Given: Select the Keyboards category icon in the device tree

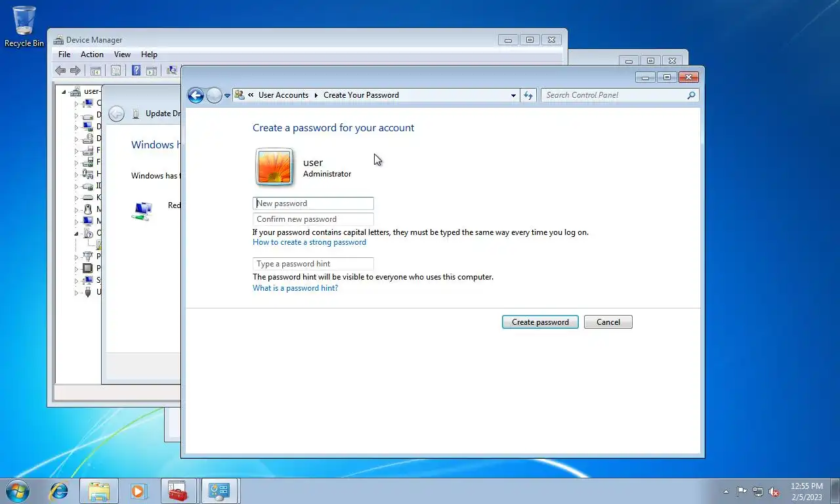Looking at the screenshot, I should pyautogui.click(x=88, y=198).
